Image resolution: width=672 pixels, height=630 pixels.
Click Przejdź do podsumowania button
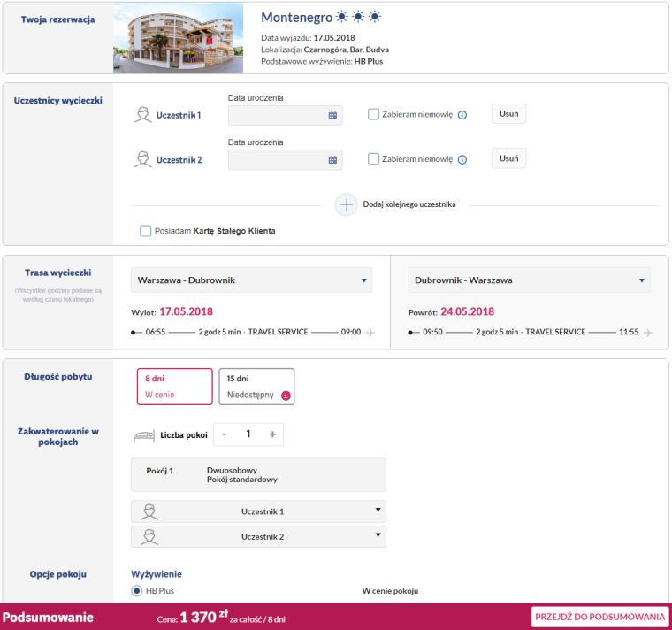[x=599, y=617]
